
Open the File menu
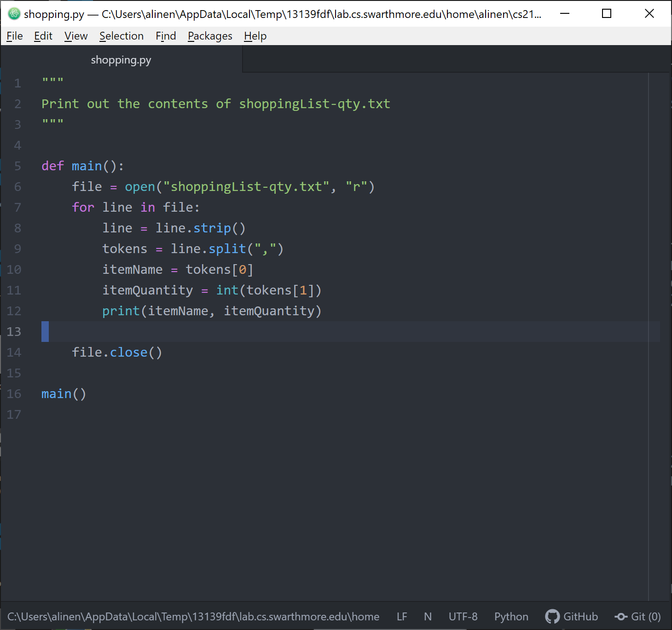coord(15,36)
